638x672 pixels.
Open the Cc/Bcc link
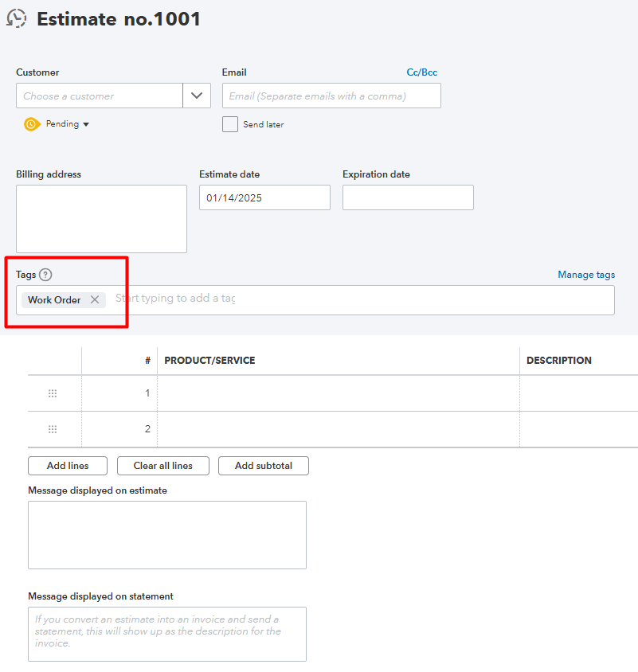[x=421, y=72]
